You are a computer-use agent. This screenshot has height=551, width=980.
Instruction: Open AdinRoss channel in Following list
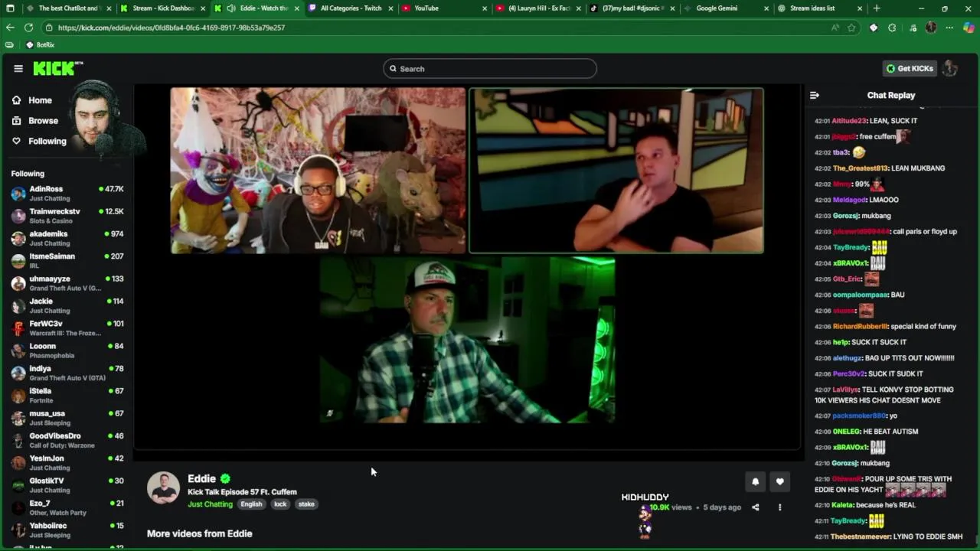tap(67, 193)
